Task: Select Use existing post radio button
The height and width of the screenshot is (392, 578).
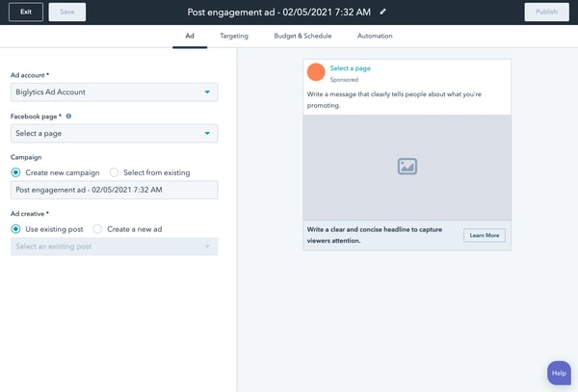Action: [15, 228]
